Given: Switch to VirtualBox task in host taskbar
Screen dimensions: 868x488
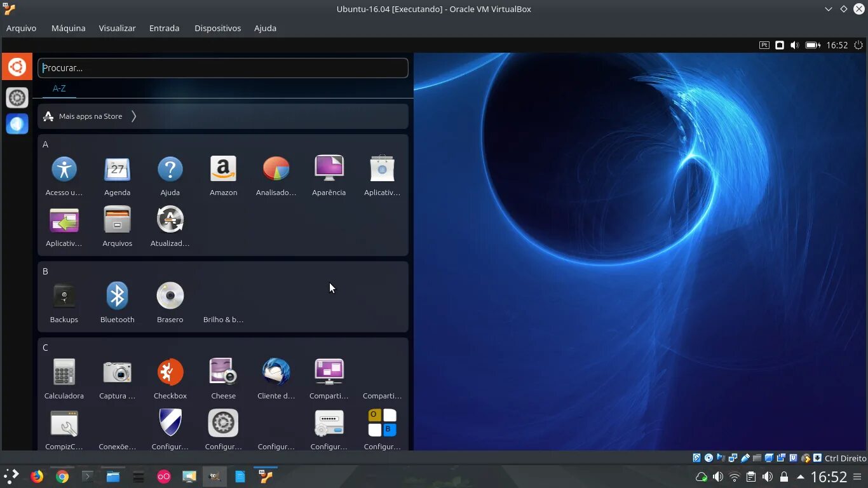Looking at the screenshot, I should coord(266,476).
